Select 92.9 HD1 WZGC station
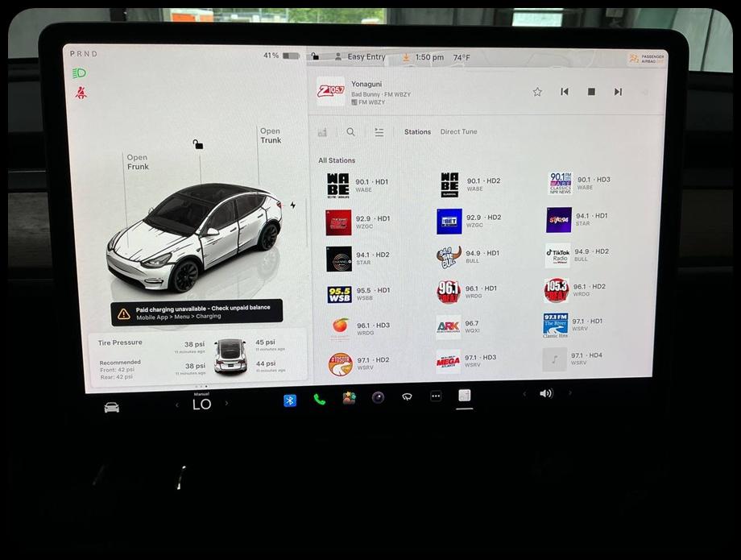Viewport: 741px width, 560px height. coord(358,222)
